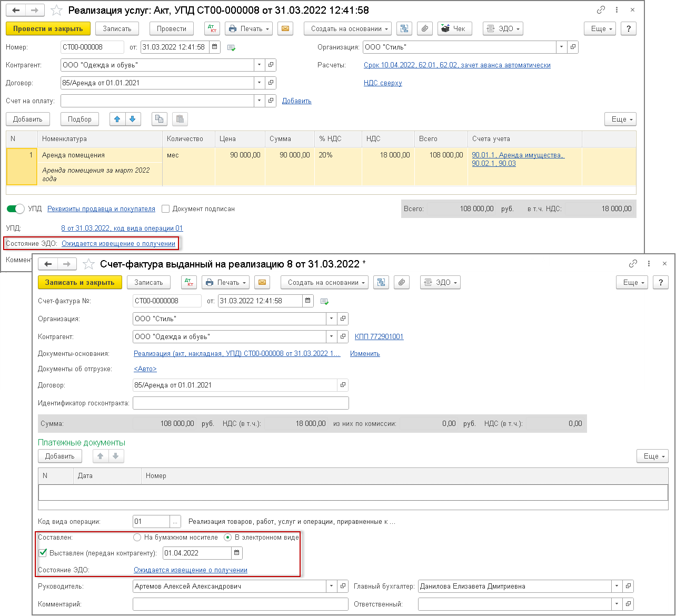Open the calendar for the Выставлен date 01.04.2022
This screenshot has height=616, width=676.
point(237,553)
